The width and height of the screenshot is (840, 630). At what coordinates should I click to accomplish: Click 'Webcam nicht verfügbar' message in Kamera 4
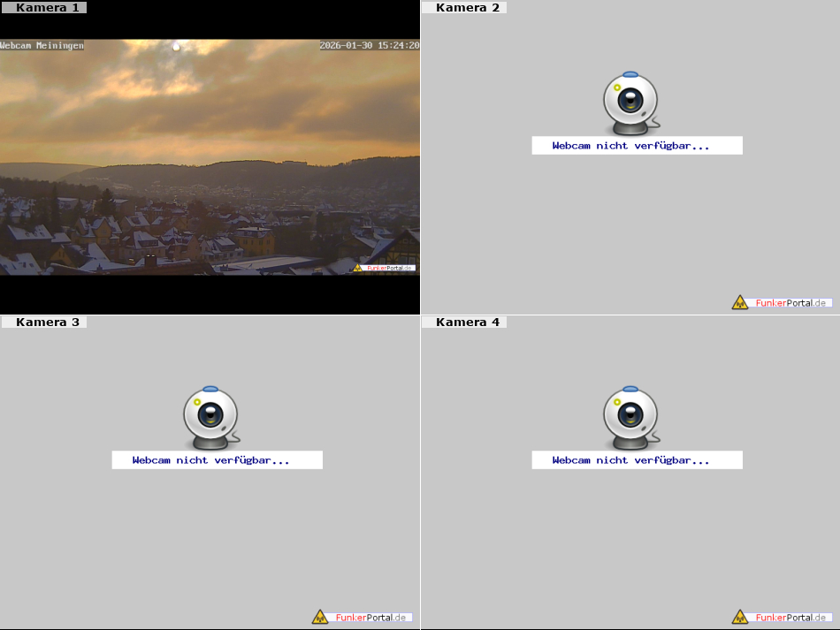click(630, 460)
